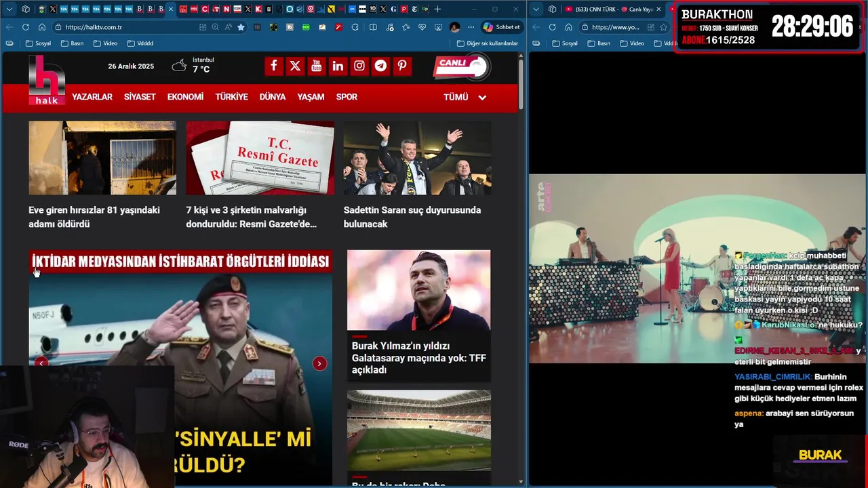Viewport: 868px width, 488px height.
Task: Expand the TÜMÜ menu chevron
Action: pyautogui.click(x=482, y=98)
